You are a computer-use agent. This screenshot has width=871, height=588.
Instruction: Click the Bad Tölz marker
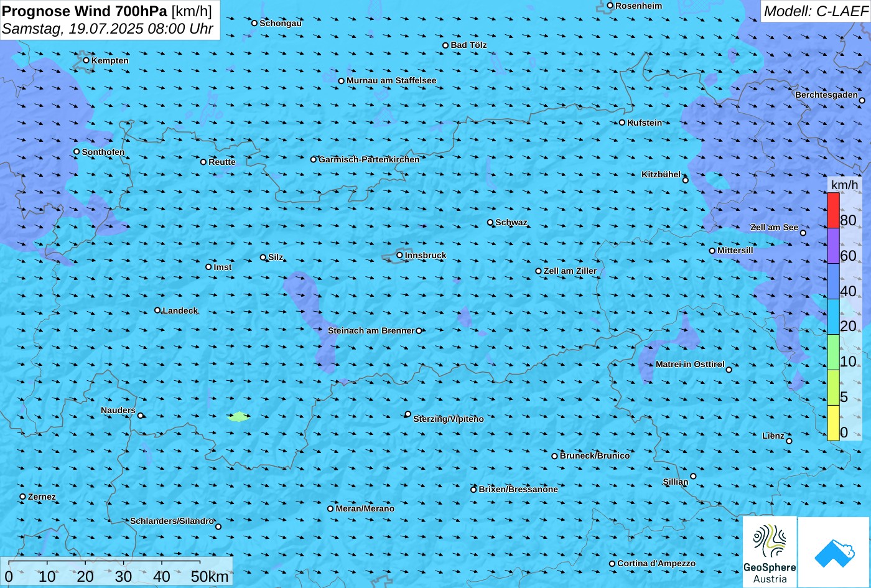click(445, 45)
